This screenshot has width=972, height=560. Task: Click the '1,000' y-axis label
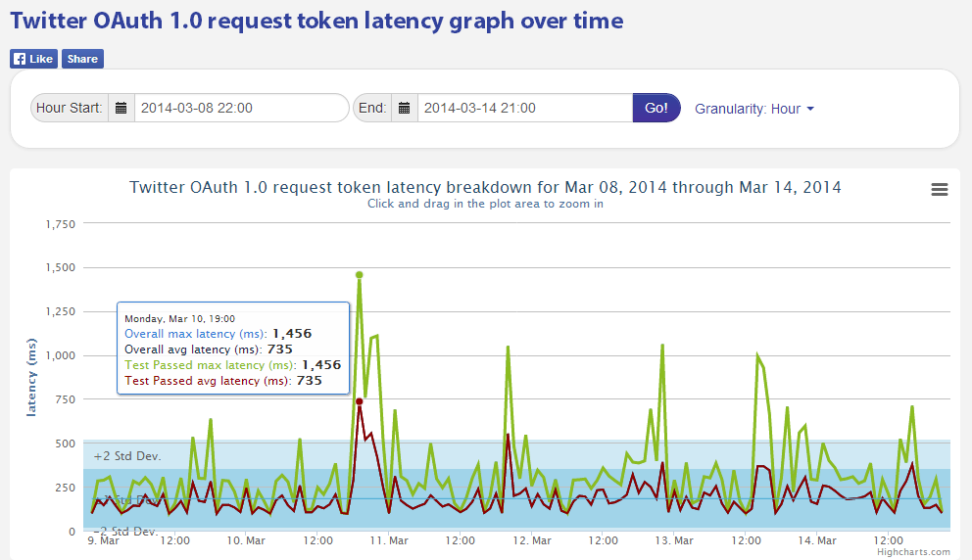pos(60,355)
